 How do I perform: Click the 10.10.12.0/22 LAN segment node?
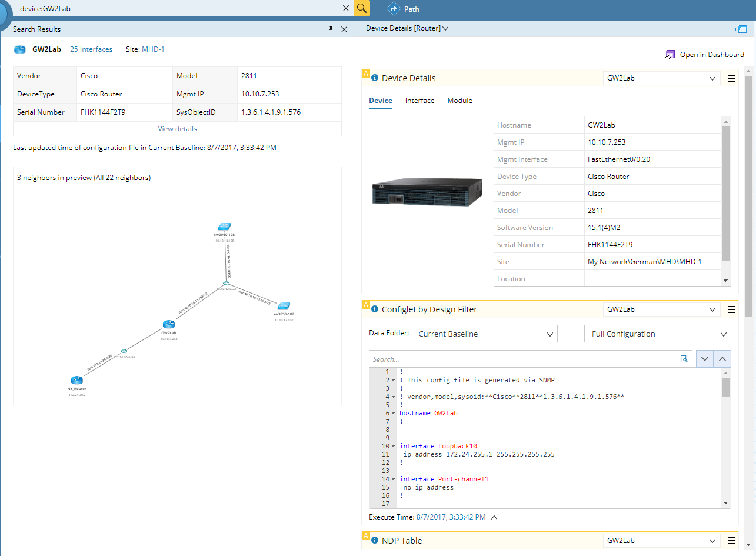coord(225,284)
